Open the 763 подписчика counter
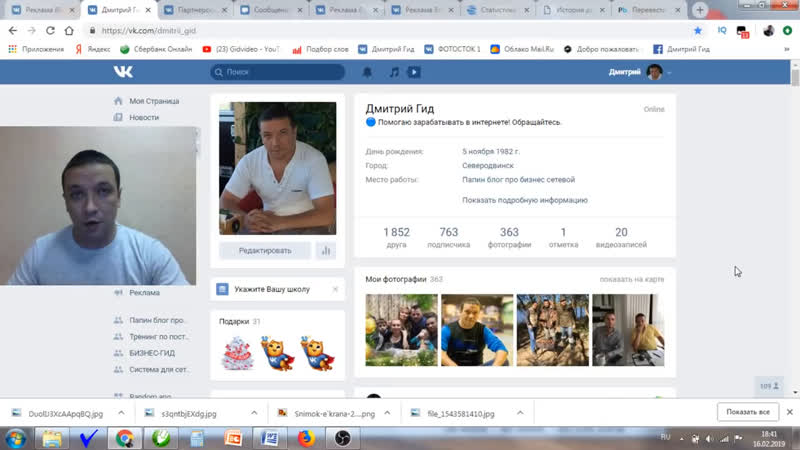The width and height of the screenshot is (800, 450). 448,238
